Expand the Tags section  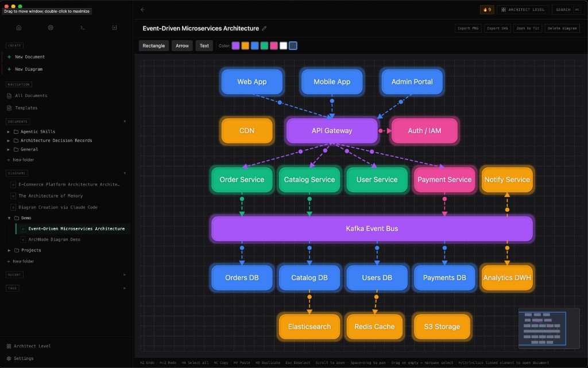125,288
